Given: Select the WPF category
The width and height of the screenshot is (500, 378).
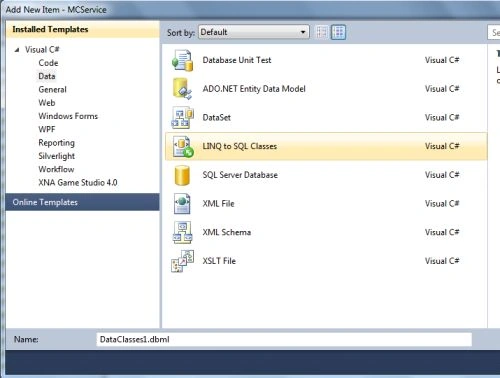Looking at the screenshot, I should pyautogui.click(x=47, y=129).
